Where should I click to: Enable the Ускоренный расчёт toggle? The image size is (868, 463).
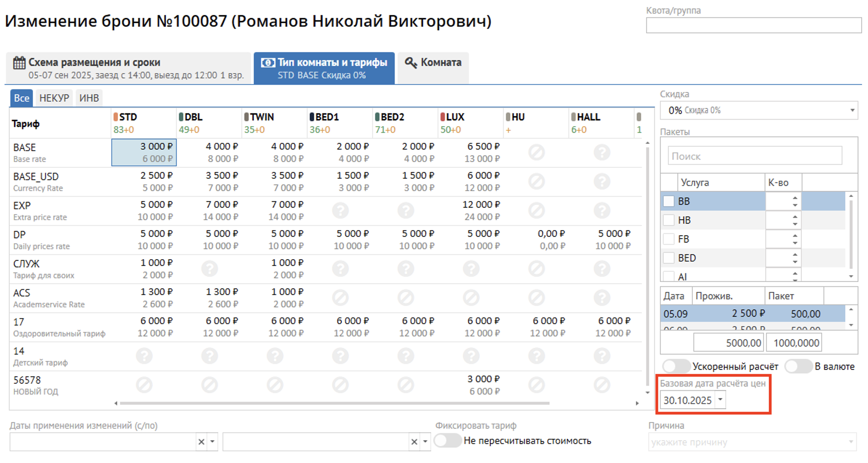(x=676, y=366)
